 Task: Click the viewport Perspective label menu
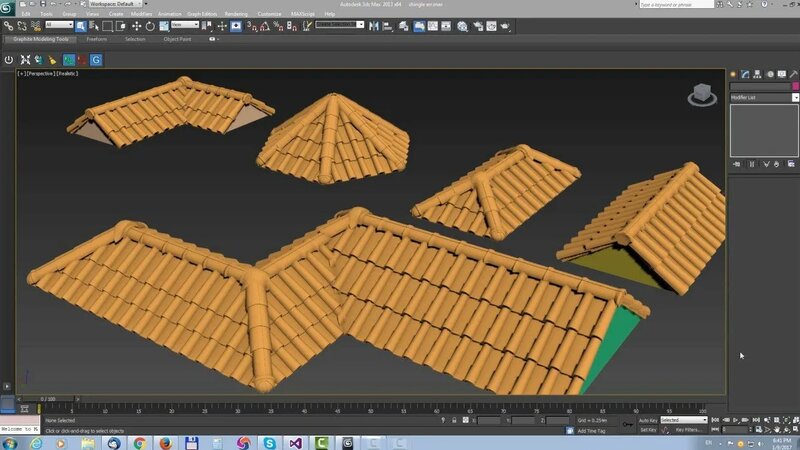click(x=40, y=74)
